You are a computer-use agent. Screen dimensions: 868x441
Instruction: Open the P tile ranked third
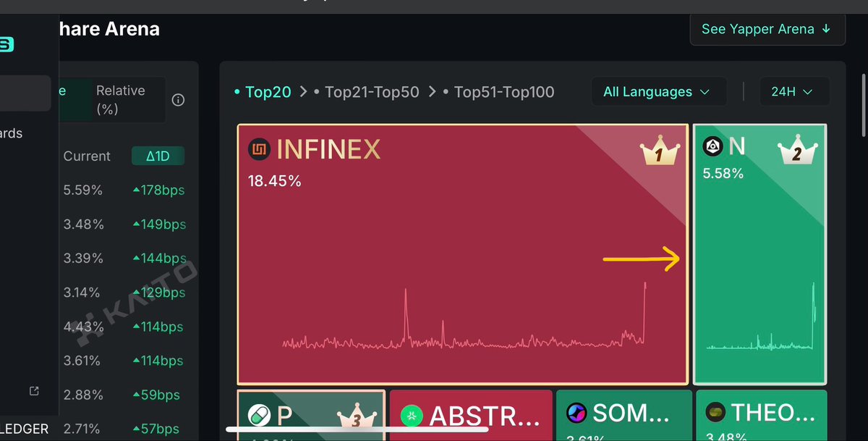311,415
